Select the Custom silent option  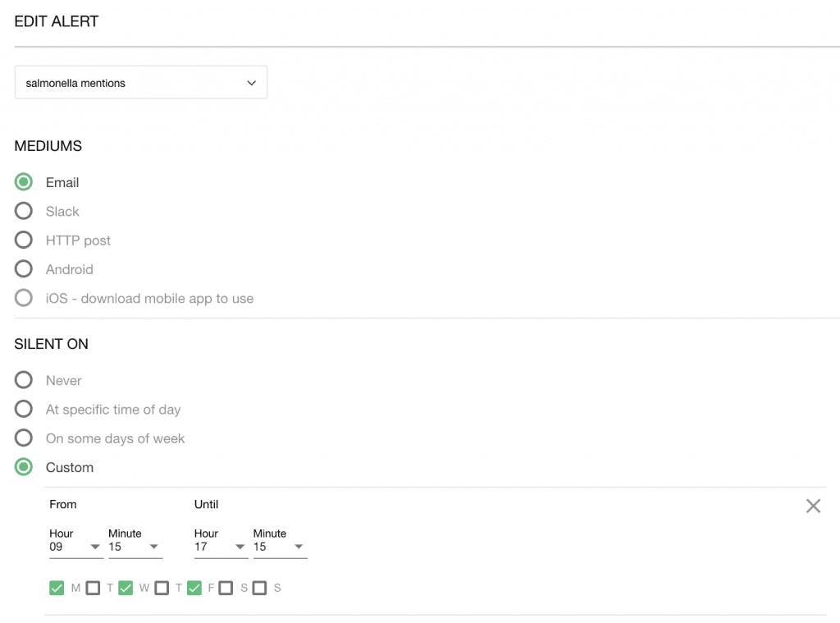(x=24, y=467)
